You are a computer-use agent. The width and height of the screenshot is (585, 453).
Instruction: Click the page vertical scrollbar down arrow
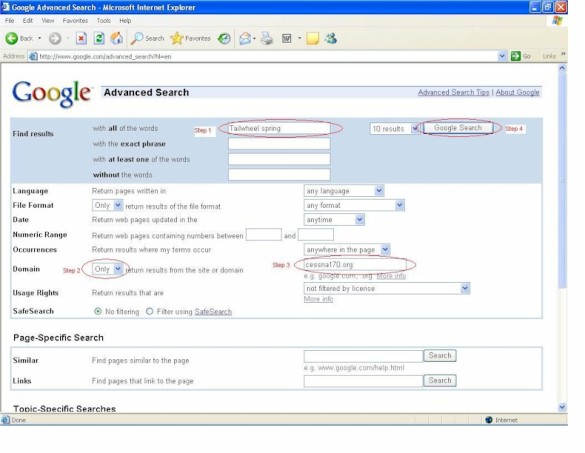coord(562,407)
